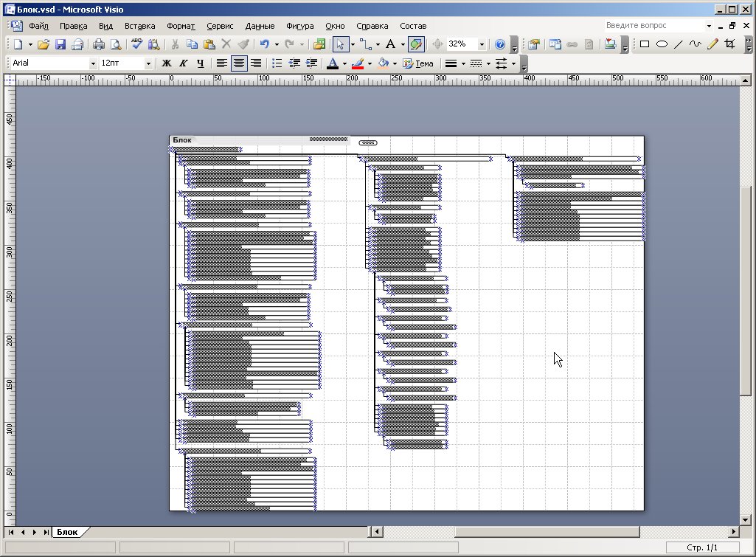Select the Pencil tool

[712, 44]
